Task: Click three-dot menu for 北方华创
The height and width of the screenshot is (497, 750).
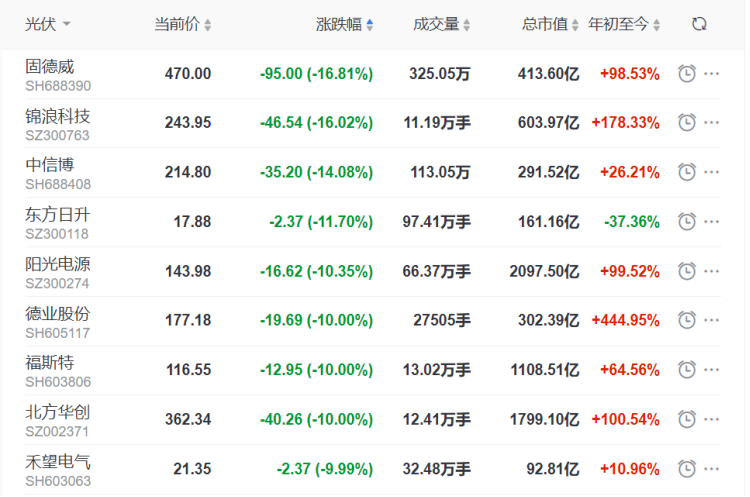Action: 712,419
